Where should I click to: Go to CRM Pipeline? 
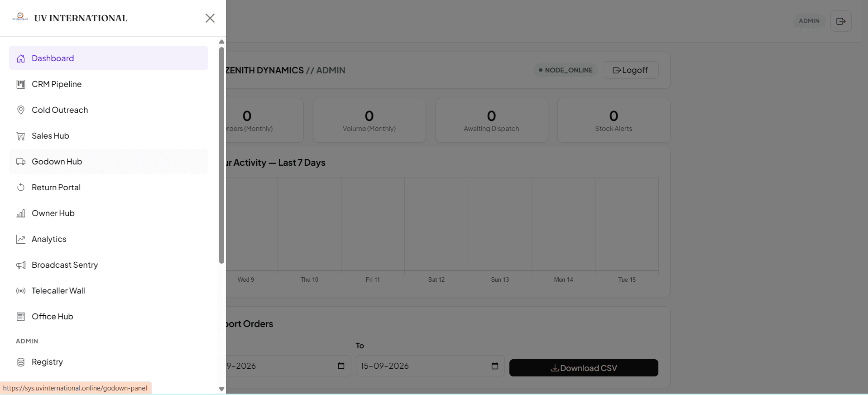tap(109, 84)
